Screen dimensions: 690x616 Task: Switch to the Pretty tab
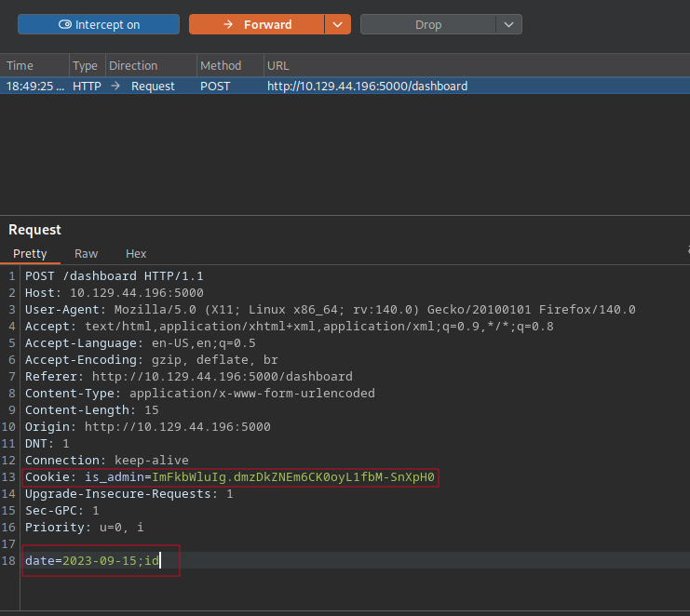pyautogui.click(x=30, y=254)
